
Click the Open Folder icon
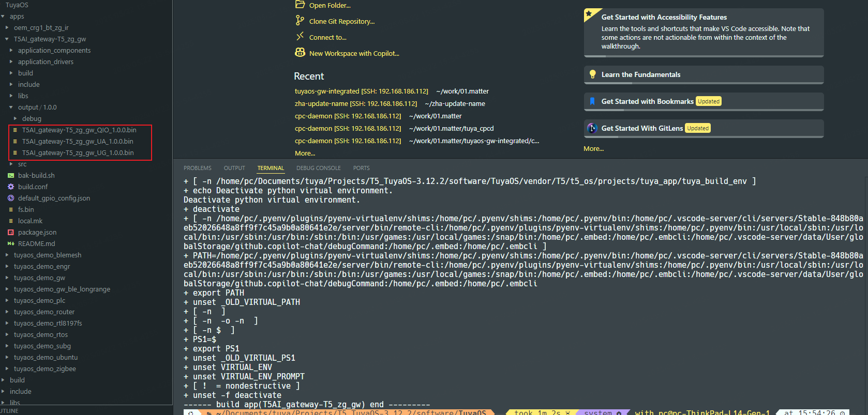pos(300,5)
